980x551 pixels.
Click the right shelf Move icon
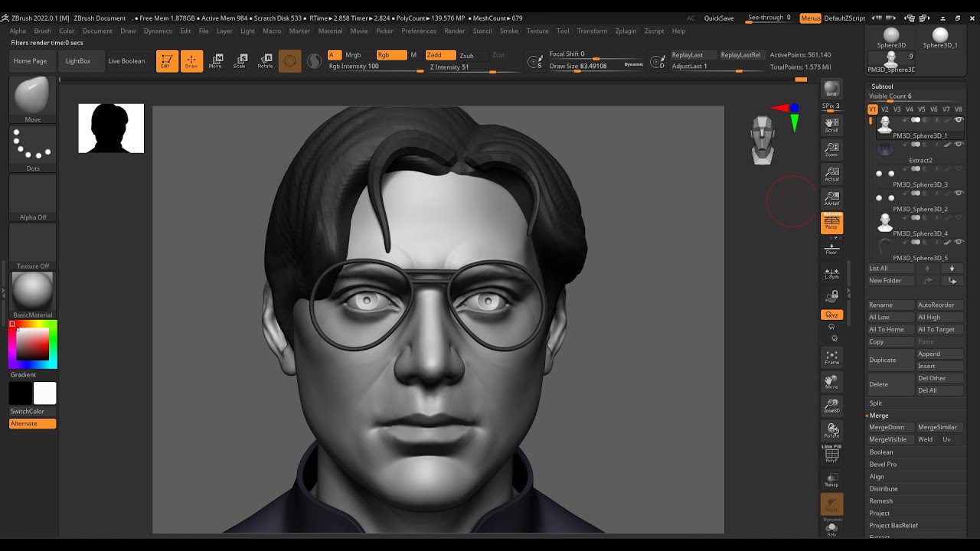pos(831,382)
